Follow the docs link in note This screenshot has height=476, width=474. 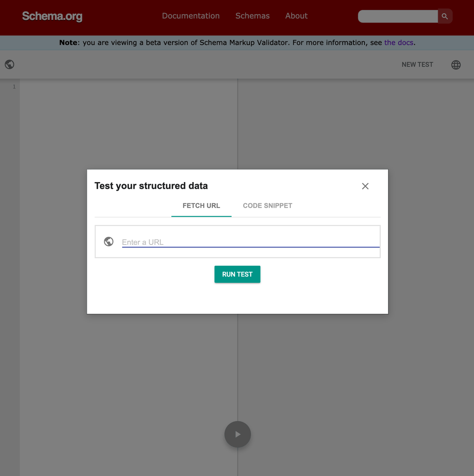pos(399,42)
